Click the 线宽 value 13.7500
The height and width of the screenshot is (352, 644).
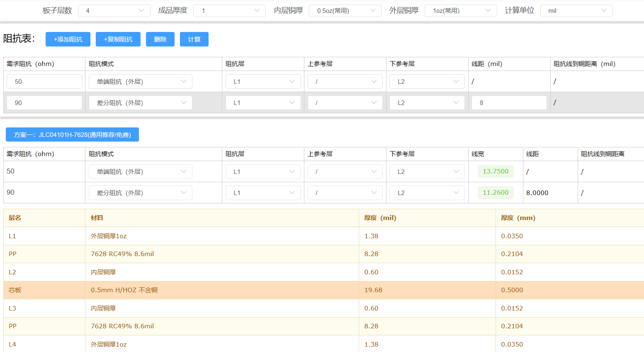pyautogui.click(x=496, y=171)
